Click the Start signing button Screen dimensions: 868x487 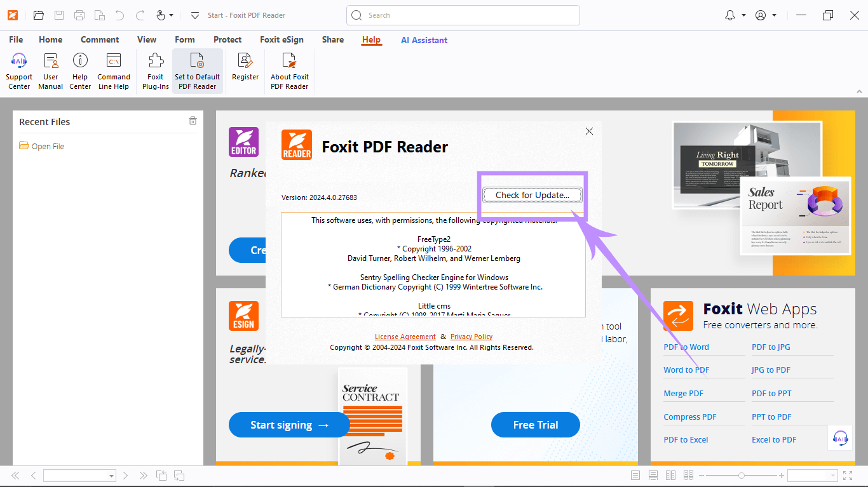[289, 425]
